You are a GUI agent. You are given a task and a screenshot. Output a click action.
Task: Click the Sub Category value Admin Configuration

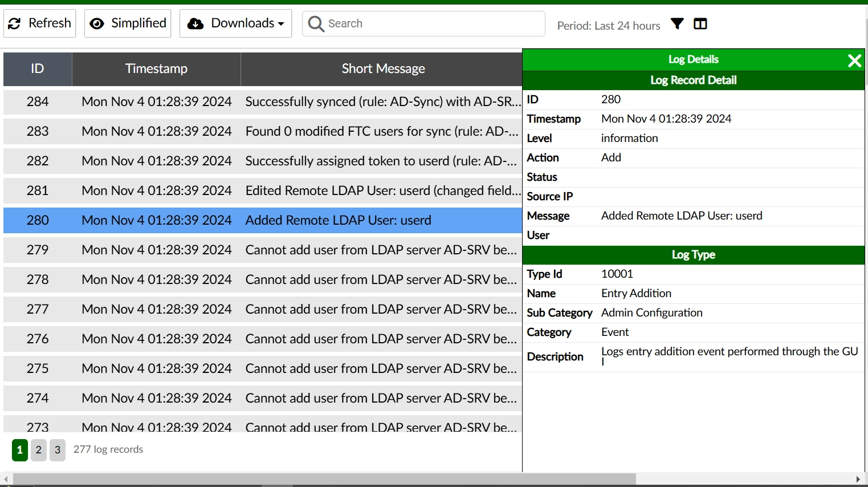[x=652, y=313]
